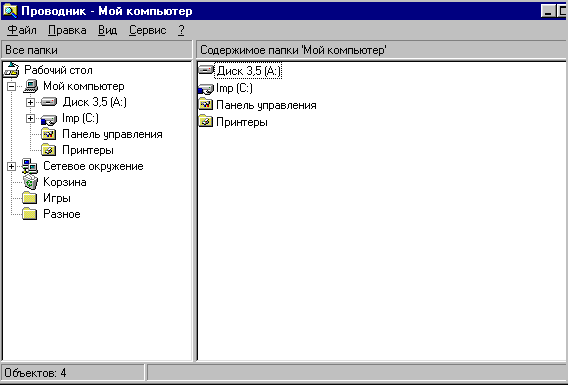Select Разное folder label in tree
The width and height of the screenshot is (568, 386).
(x=62, y=214)
